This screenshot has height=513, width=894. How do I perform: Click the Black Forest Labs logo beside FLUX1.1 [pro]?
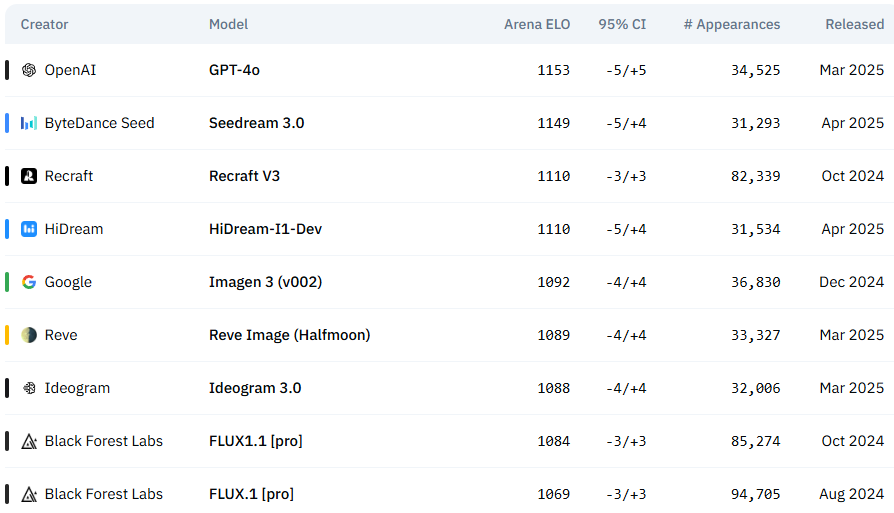(29, 441)
